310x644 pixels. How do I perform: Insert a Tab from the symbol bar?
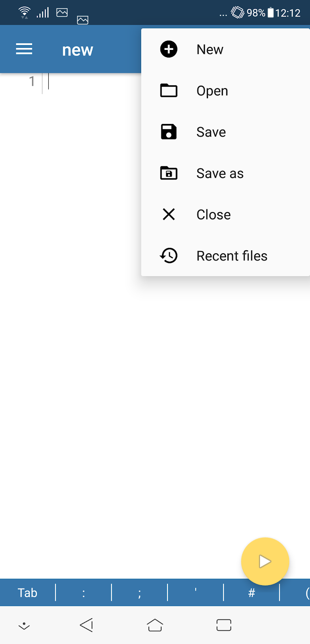[x=27, y=592]
